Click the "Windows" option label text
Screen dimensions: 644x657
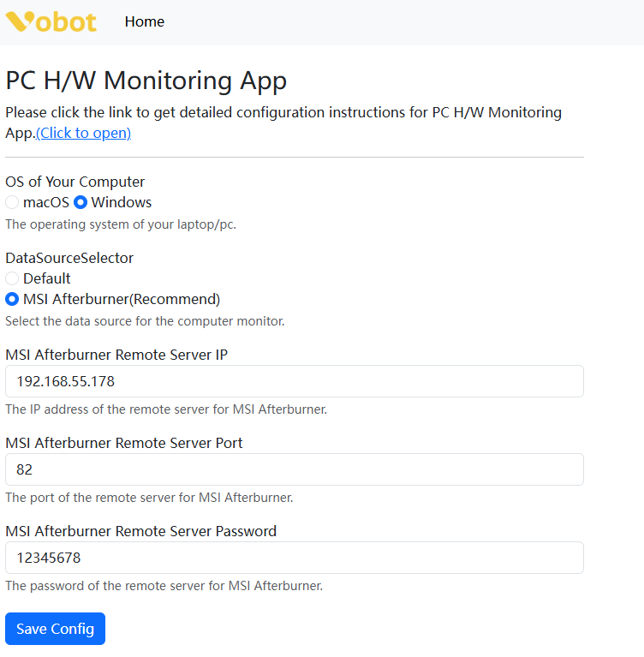coord(122,203)
